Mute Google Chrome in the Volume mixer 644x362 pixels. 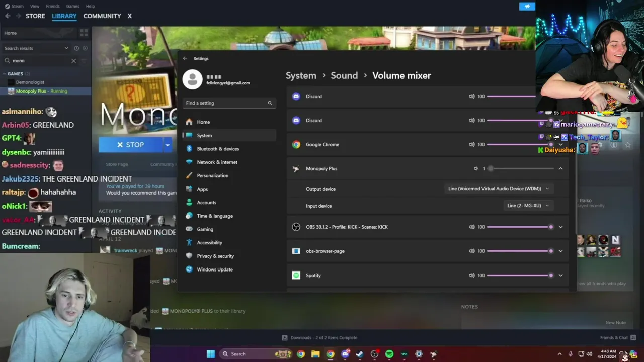pyautogui.click(x=471, y=145)
